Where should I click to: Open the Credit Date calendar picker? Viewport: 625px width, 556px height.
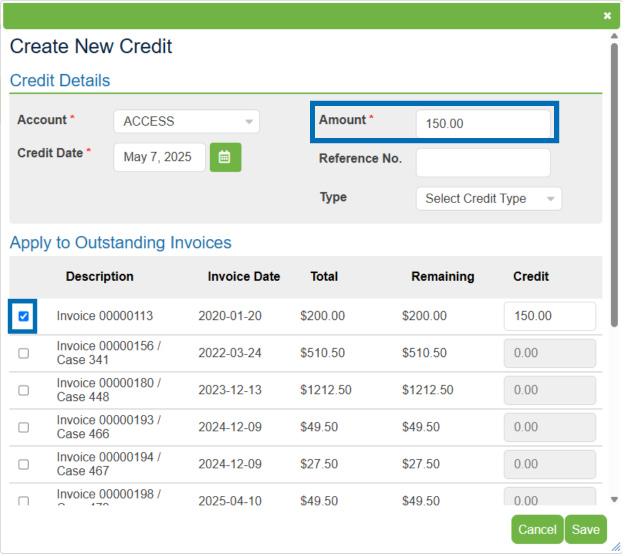coord(225,157)
